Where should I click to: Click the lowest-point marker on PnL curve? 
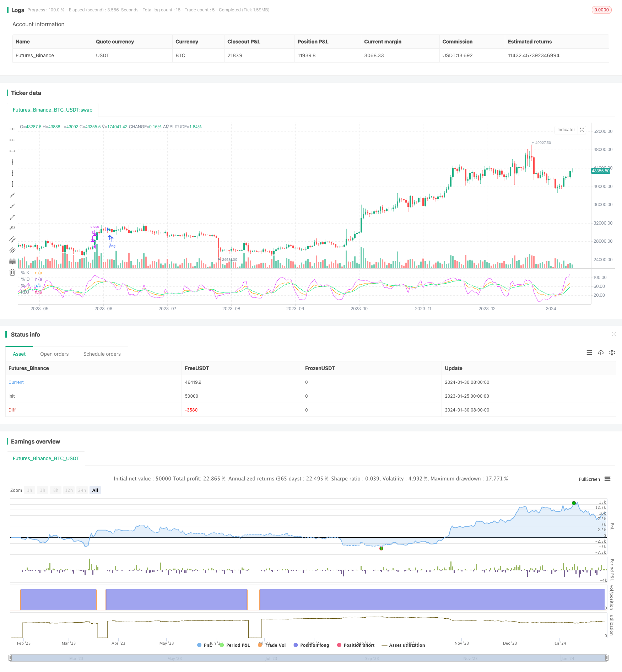tap(381, 548)
